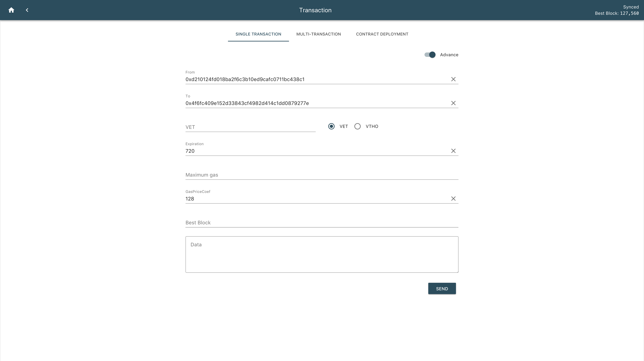
Task: Click the back arrow icon
Action: [x=27, y=10]
